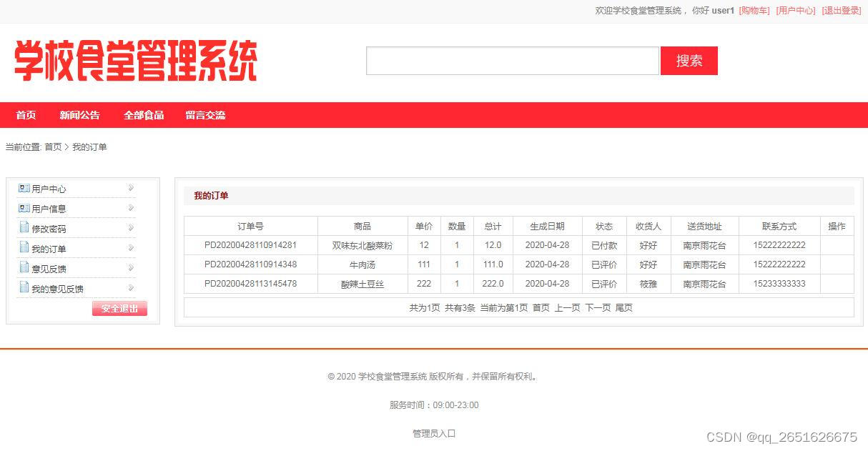Image resolution: width=868 pixels, height=451 pixels.
Task: Click 尾页 pagination link
Action: 624,308
